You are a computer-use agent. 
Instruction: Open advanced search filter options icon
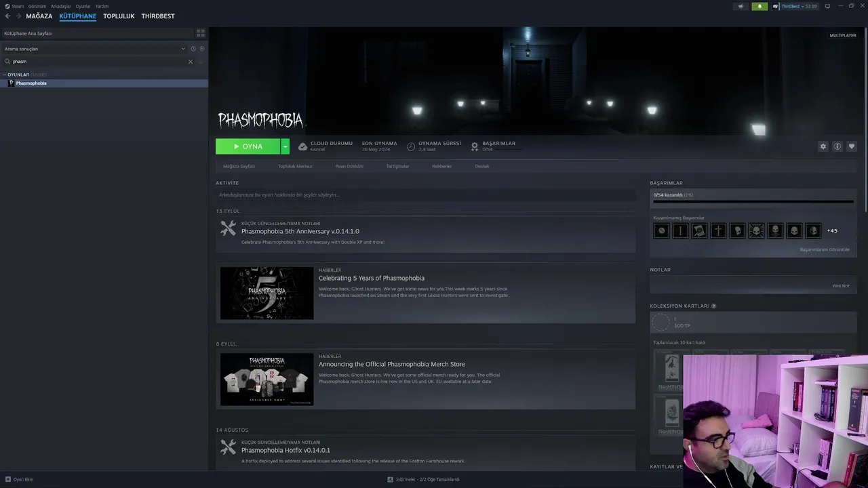coord(201,62)
